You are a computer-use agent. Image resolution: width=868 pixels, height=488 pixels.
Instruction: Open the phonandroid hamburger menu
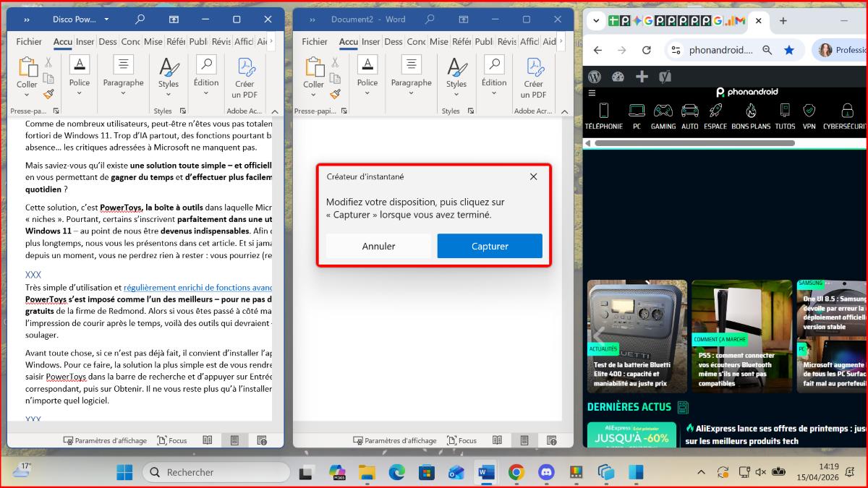click(592, 93)
